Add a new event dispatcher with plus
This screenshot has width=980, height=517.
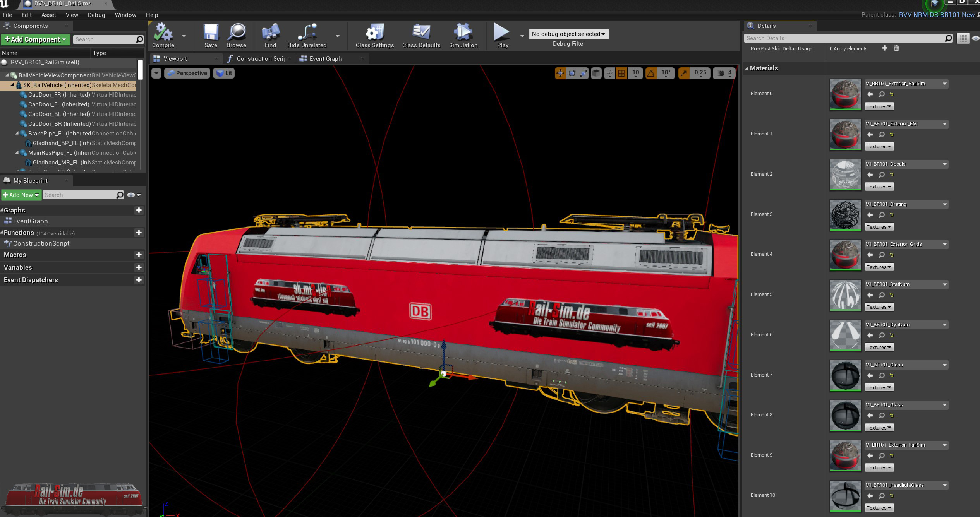point(139,280)
